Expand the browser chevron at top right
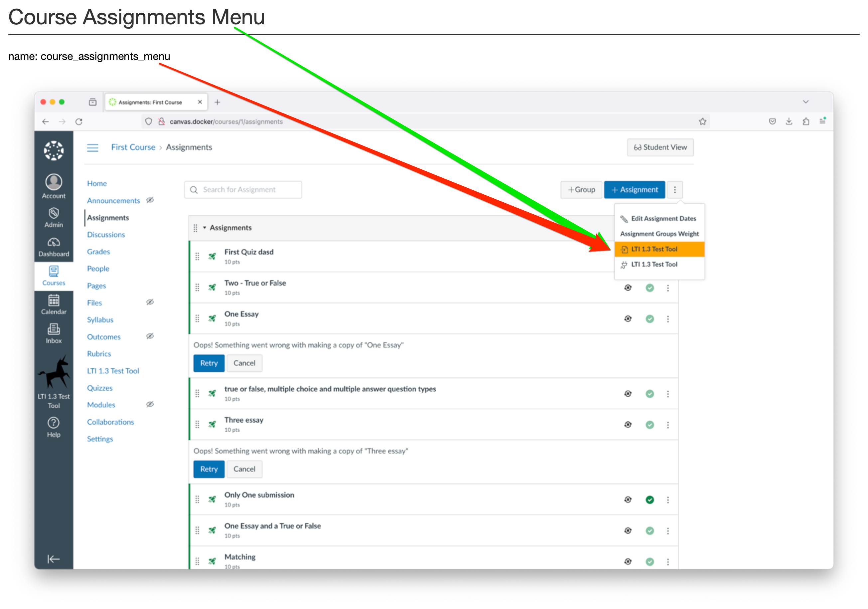The height and width of the screenshot is (609, 868). 806,102
